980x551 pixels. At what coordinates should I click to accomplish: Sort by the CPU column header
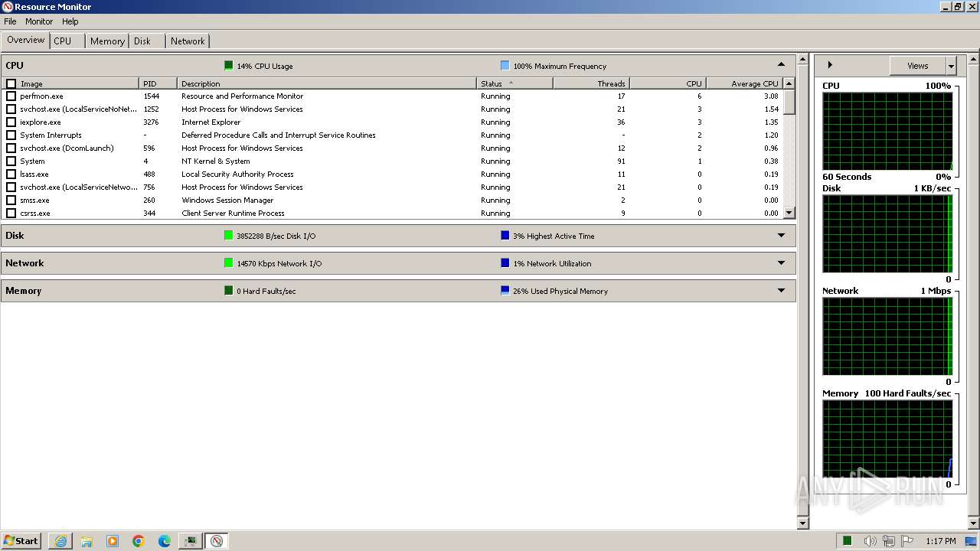pos(668,83)
